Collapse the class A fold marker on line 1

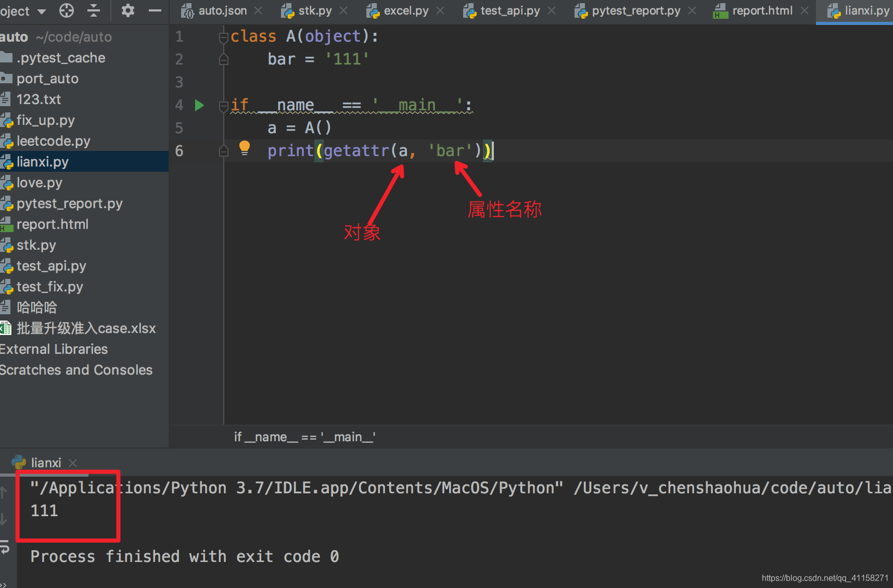[224, 37]
